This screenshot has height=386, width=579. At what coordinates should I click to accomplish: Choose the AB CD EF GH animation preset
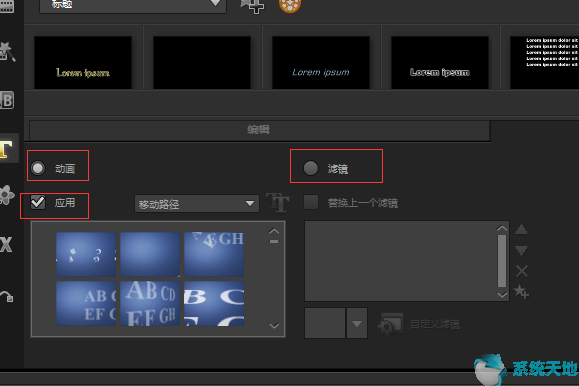point(150,304)
